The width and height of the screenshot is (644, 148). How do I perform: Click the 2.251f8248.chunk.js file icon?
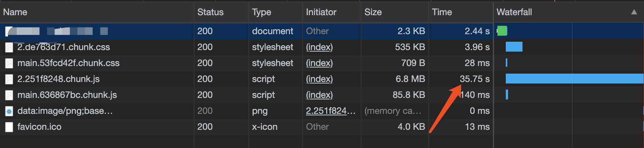click(9, 79)
